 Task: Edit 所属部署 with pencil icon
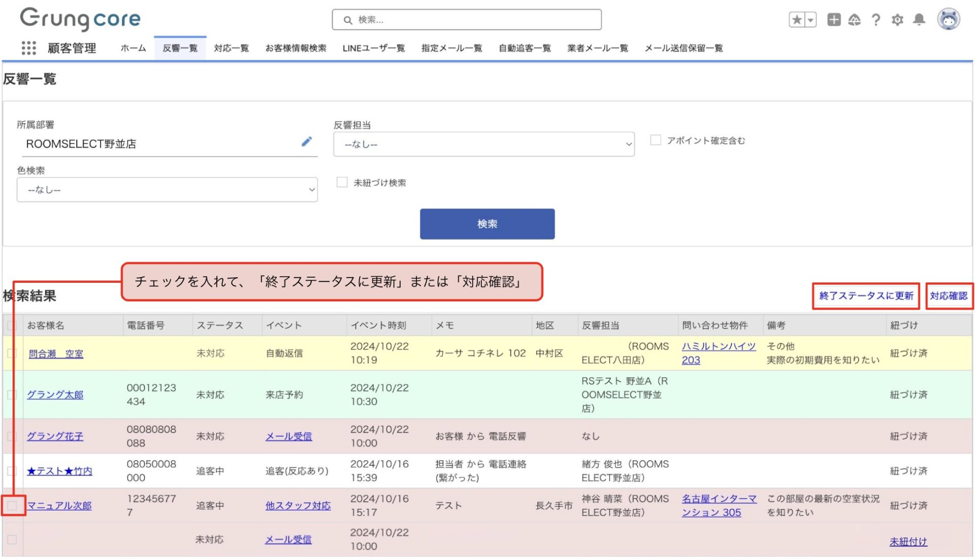click(x=306, y=142)
